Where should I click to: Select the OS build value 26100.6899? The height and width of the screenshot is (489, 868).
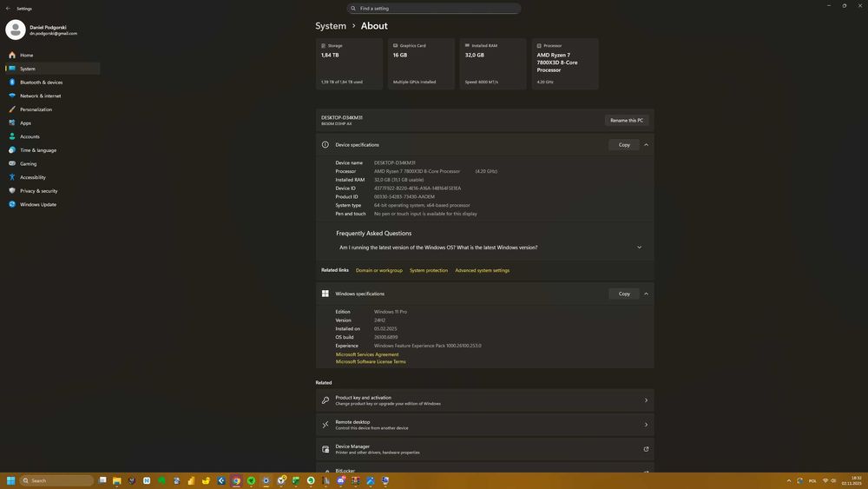coord(386,337)
